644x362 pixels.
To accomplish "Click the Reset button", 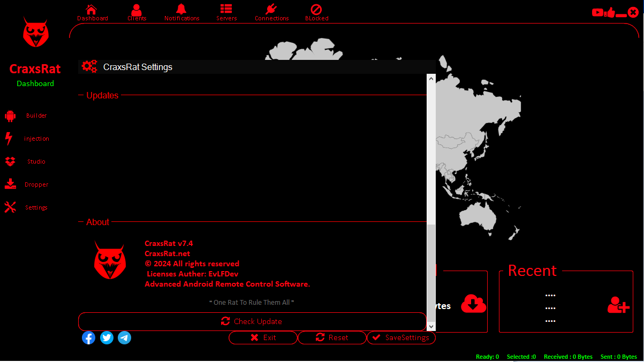I will (332, 337).
